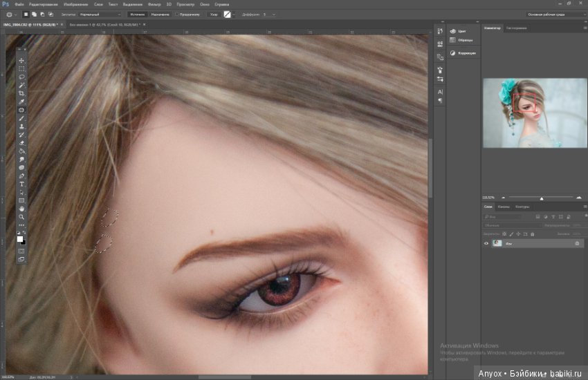Open the Color panel icon
The width and height of the screenshot is (588, 380).
tap(452, 31)
